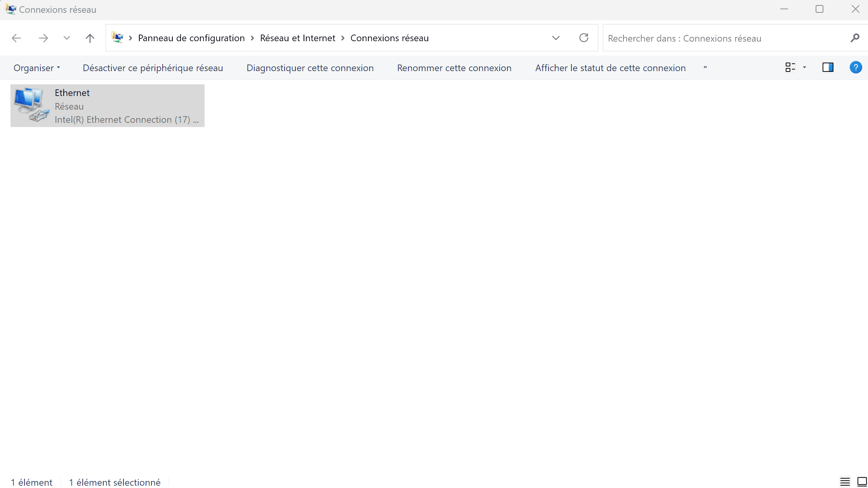Maximize the Connexions réseau window
The width and height of the screenshot is (868, 488).
point(819,9)
